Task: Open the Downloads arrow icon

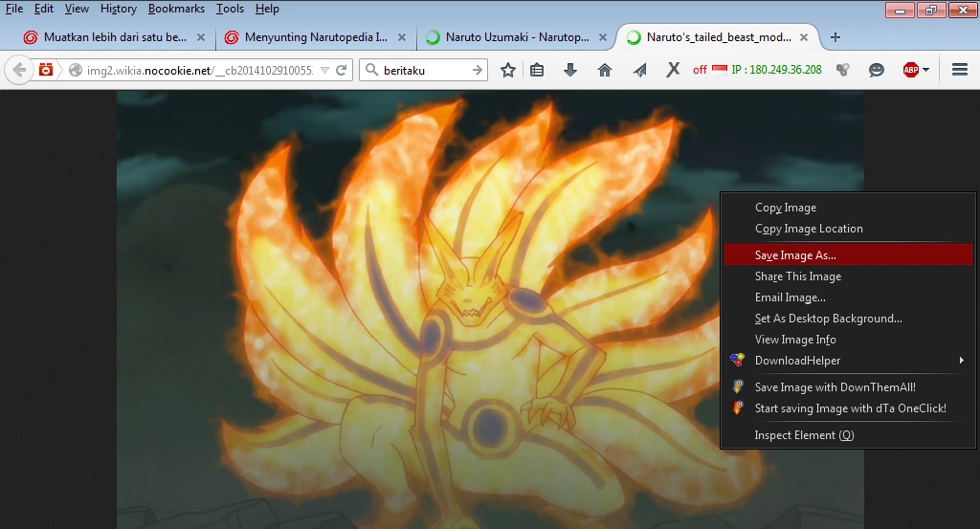Action: [x=570, y=70]
